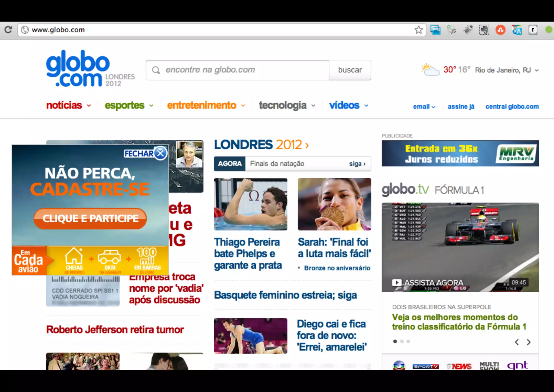
Task: Click the translate extension icon
Action: 517,30
